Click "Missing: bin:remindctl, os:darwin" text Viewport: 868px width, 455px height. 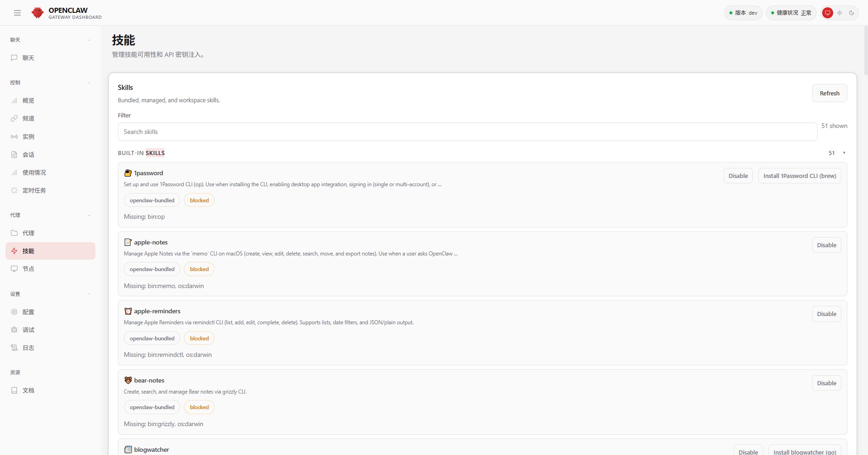coord(168,355)
